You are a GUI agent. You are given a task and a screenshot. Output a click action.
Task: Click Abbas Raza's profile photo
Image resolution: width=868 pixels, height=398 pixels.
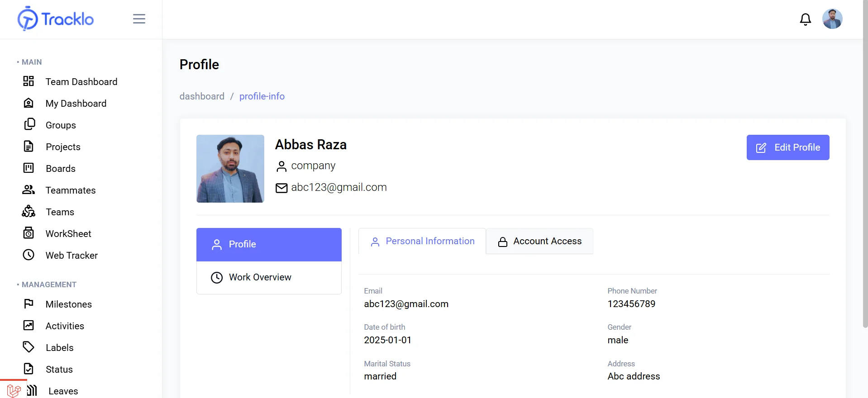(230, 169)
